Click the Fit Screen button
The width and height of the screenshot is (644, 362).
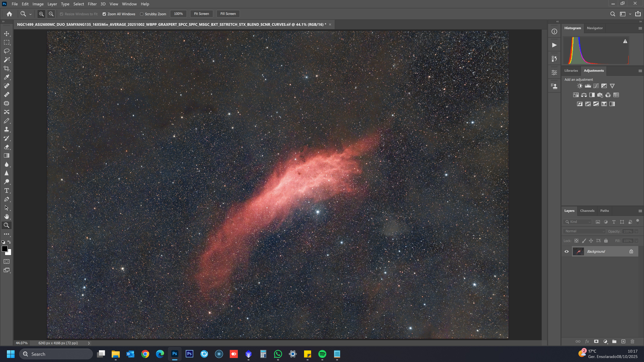click(x=201, y=14)
